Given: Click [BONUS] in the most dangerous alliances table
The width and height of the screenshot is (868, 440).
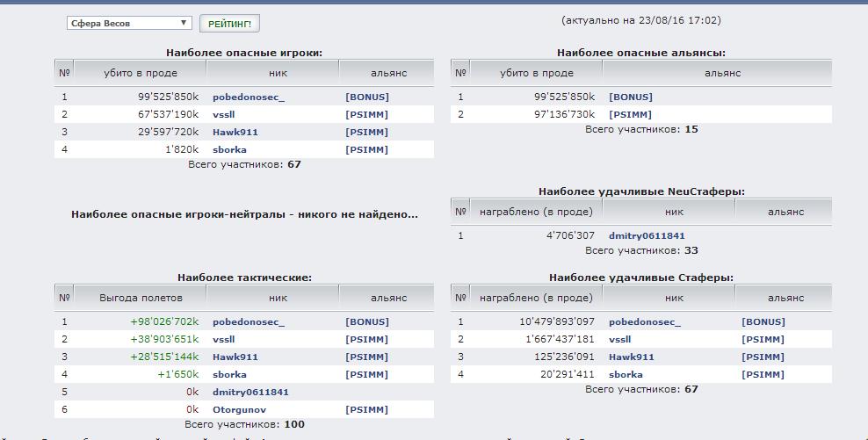Looking at the screenshot, I should pos(630,97).
